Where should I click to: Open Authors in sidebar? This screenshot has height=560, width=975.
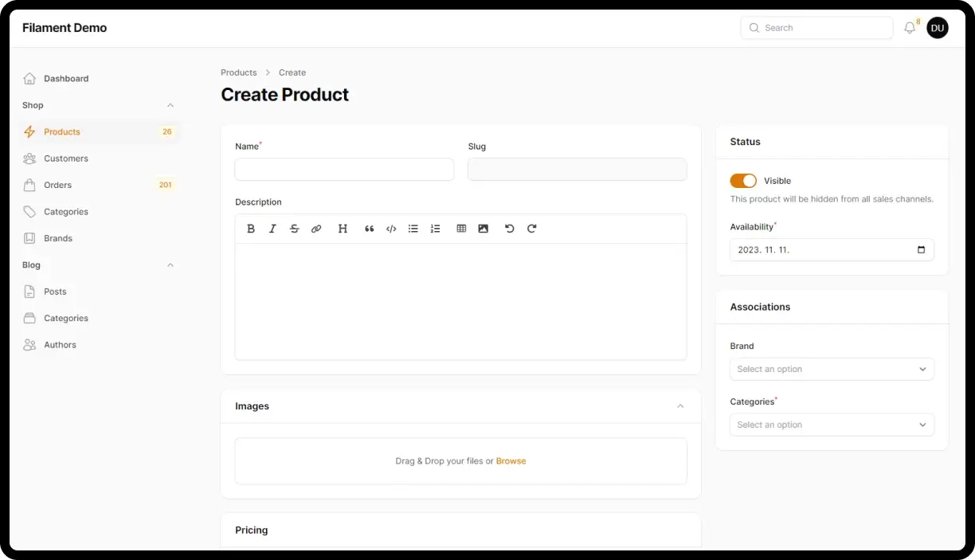click(100, 345)
